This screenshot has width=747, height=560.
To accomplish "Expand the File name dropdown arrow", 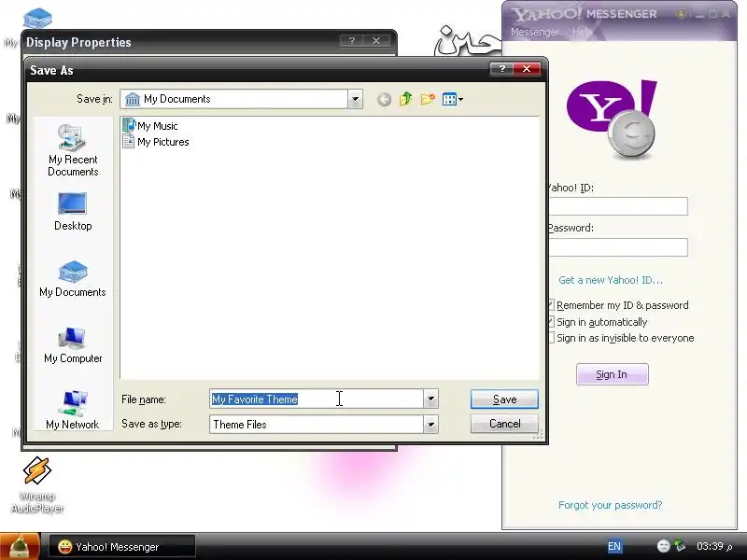I will (x=430, y=399).
